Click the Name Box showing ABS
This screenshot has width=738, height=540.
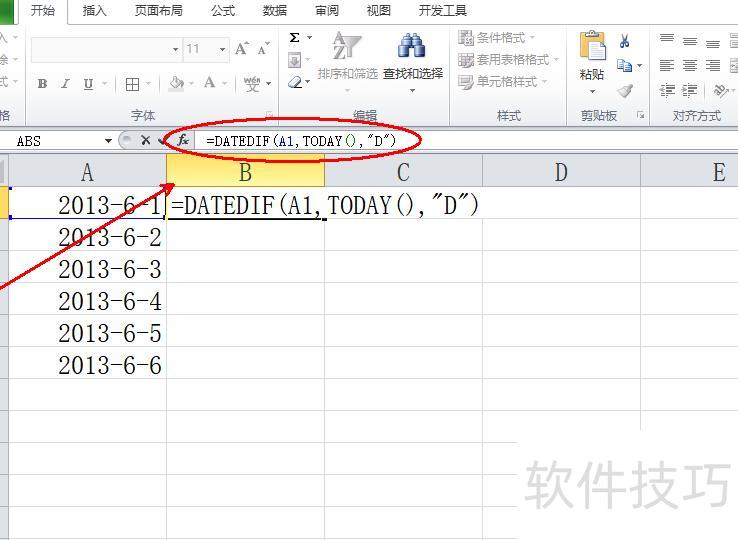[52, 141]
